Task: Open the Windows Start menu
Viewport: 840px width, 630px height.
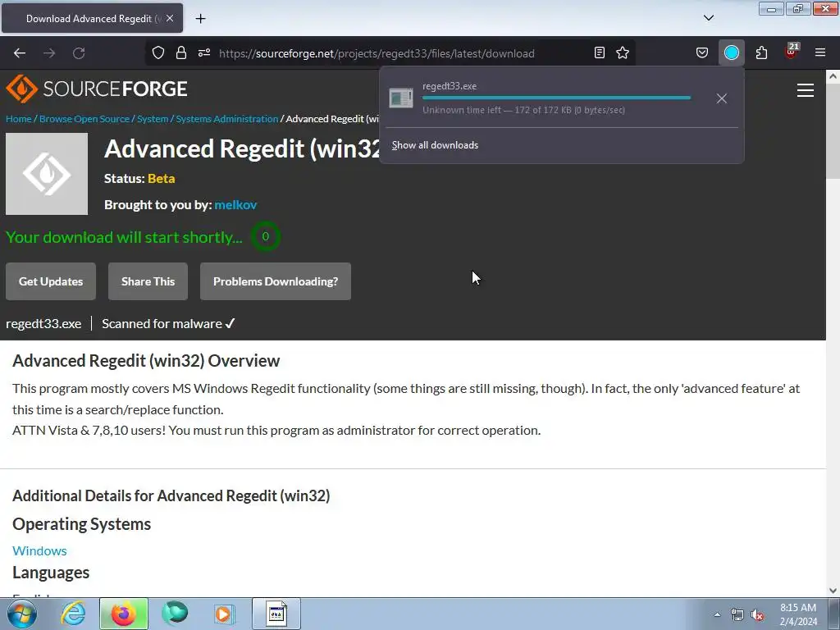Action: point(22,614)
